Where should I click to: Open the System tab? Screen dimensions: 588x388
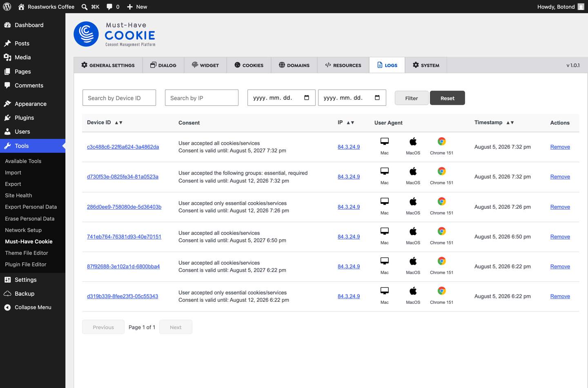coord(426,65)
